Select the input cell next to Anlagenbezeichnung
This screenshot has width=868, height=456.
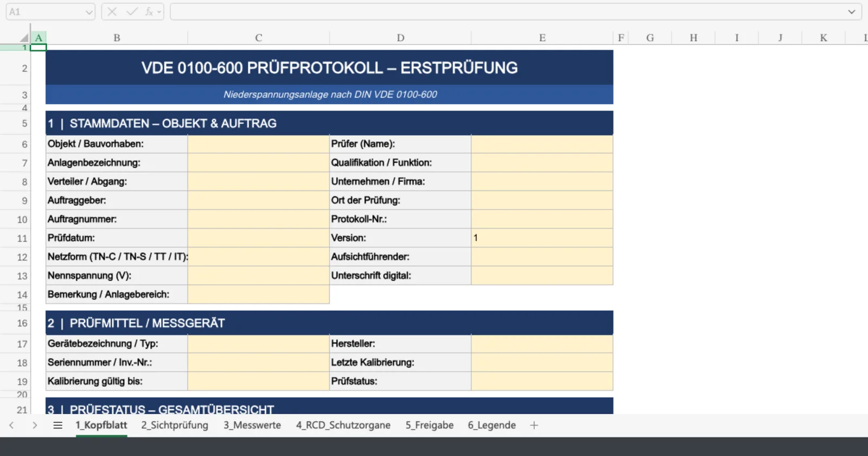[x=258, y=163]
